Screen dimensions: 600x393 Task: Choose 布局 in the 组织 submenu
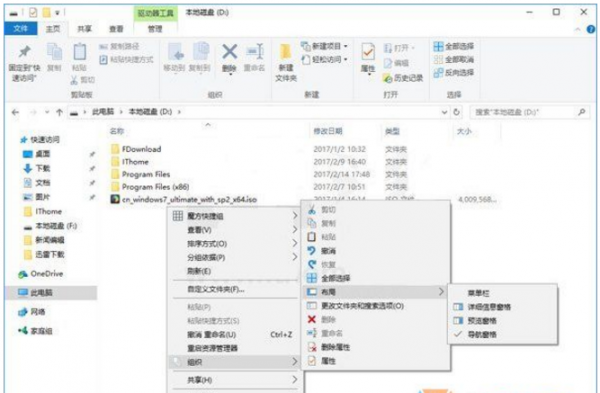coord(376,292)
